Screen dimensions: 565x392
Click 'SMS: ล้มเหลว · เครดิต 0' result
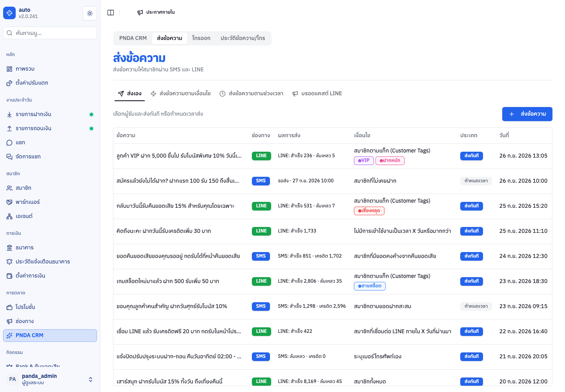coord(302,357)
